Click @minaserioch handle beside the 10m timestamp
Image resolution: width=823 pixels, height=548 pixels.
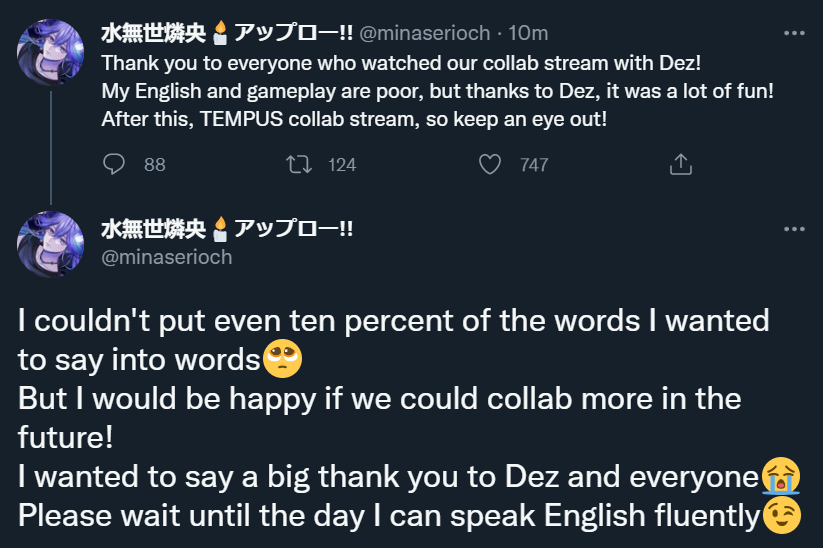tap(424, 34)
